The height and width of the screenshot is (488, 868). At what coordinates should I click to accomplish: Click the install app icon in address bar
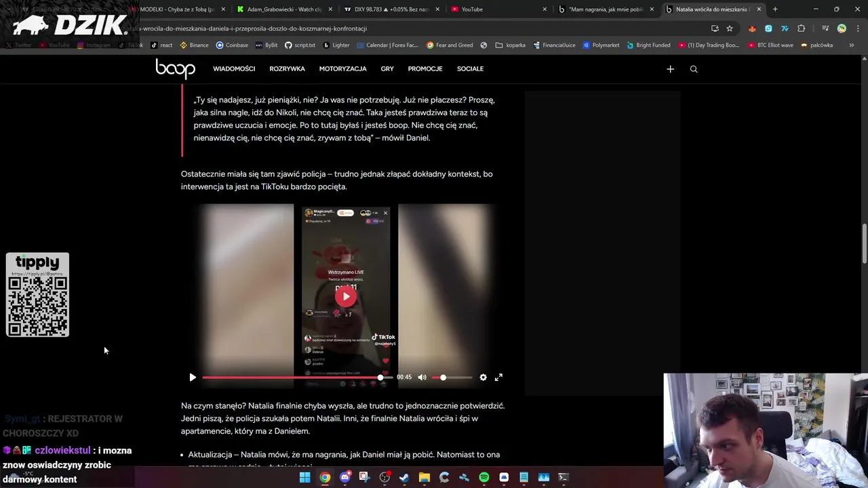point(715,28)
